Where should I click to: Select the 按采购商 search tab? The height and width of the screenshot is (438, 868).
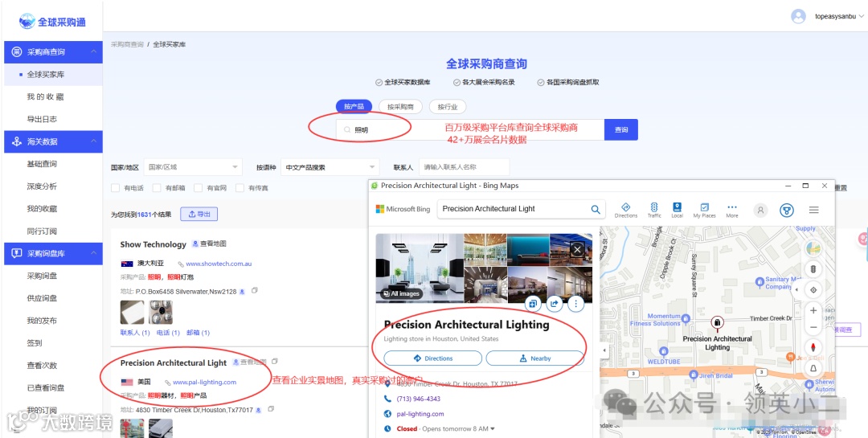(x=400, y=106)
